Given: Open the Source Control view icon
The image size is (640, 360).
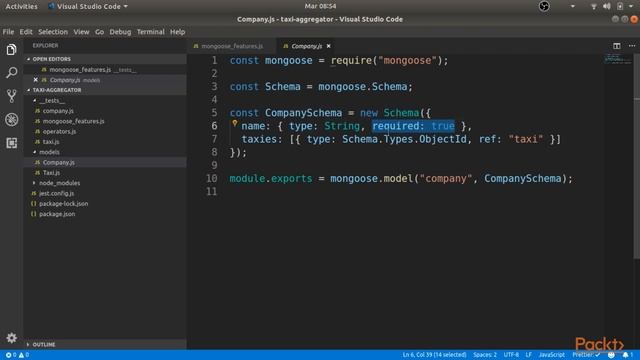Looking at the screenshot, I should pos(11,96).
